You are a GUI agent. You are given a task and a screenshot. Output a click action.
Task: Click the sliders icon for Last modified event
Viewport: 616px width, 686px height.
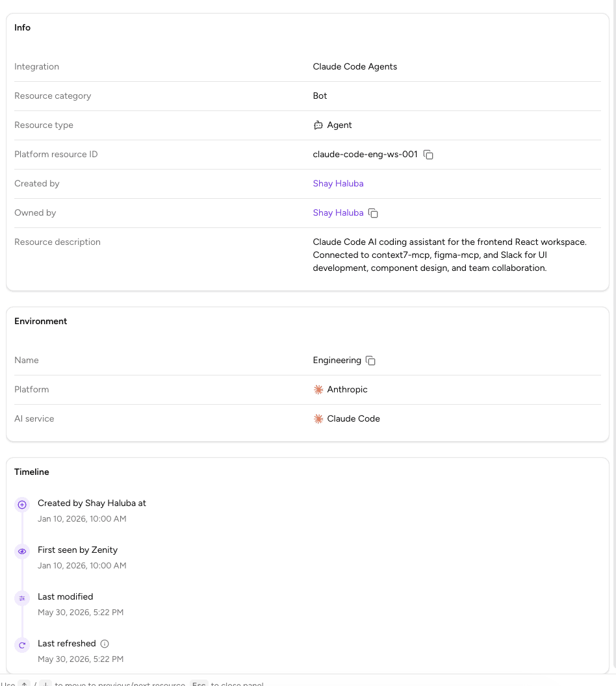tap(22, 598)
